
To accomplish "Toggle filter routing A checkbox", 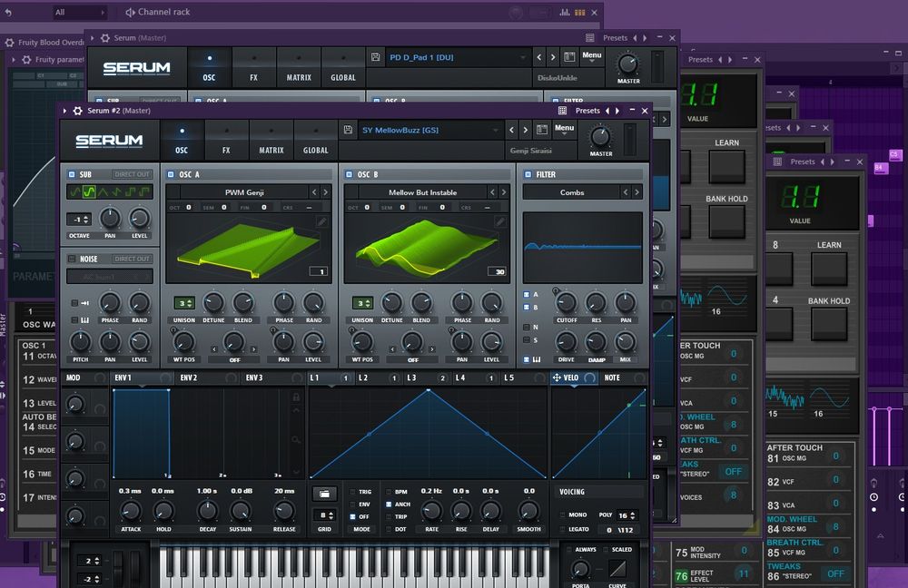I will (x=527, y=295).
